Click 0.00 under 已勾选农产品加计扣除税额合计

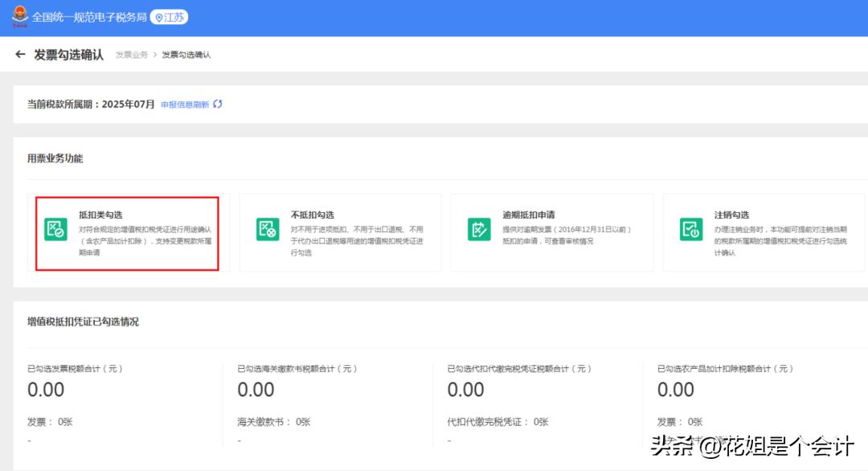pos(675,390)
